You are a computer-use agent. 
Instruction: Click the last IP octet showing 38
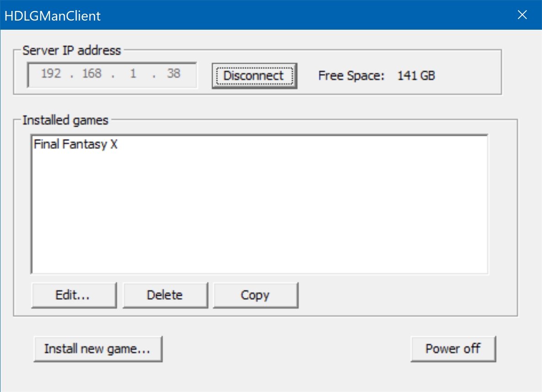click(174, 74)
